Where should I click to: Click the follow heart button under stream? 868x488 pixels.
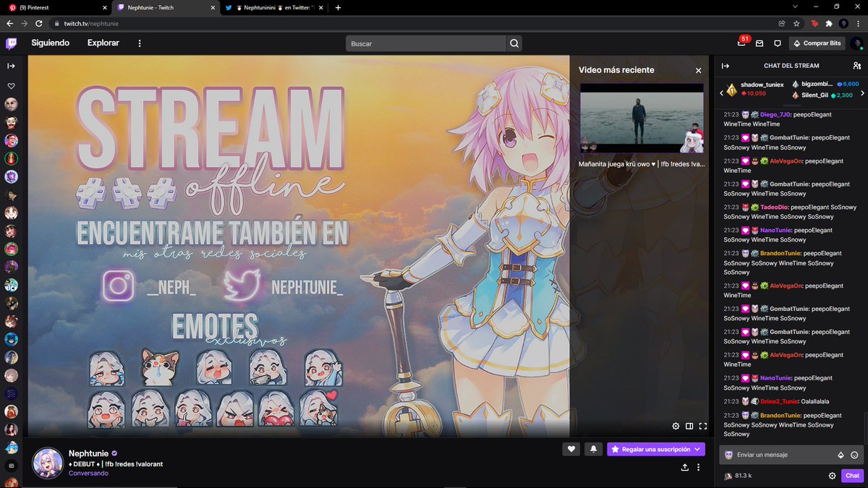tap(571, 449)
